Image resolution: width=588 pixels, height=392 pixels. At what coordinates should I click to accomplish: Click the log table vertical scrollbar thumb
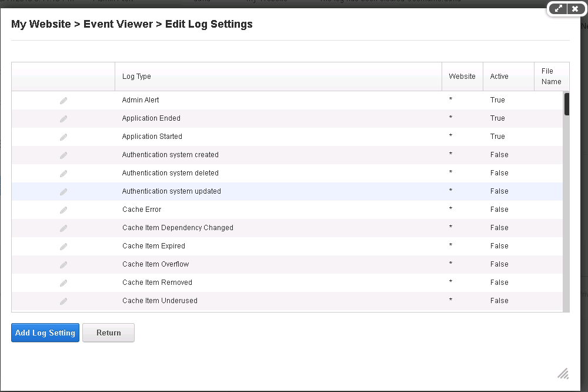(x=567, y=104)
